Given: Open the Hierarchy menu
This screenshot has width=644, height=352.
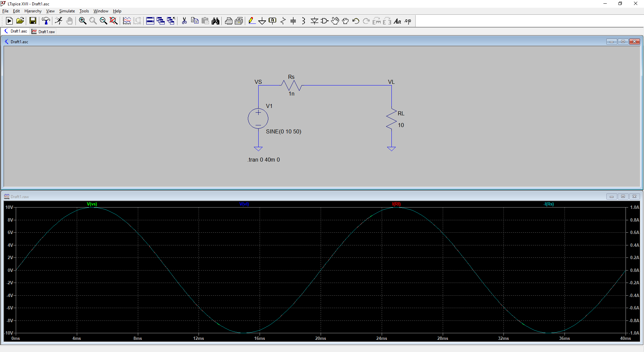Looking at the screenshot, I should point(33,11).
